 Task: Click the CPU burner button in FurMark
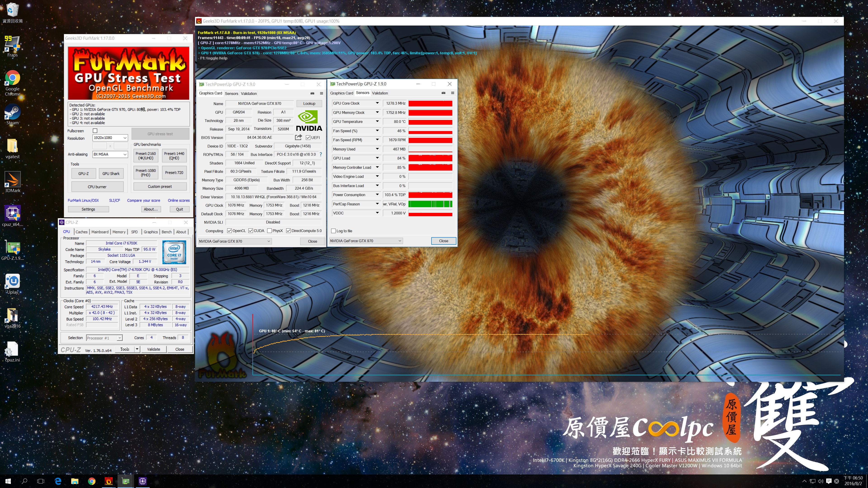pyautogui.click(x=97, y=187)
